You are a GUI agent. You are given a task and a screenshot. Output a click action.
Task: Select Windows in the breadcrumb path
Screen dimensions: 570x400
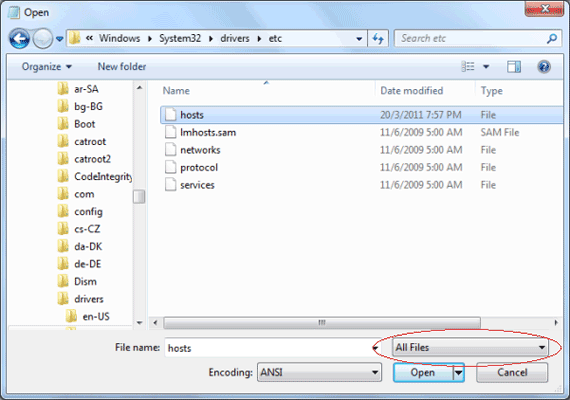coord(120,39)
